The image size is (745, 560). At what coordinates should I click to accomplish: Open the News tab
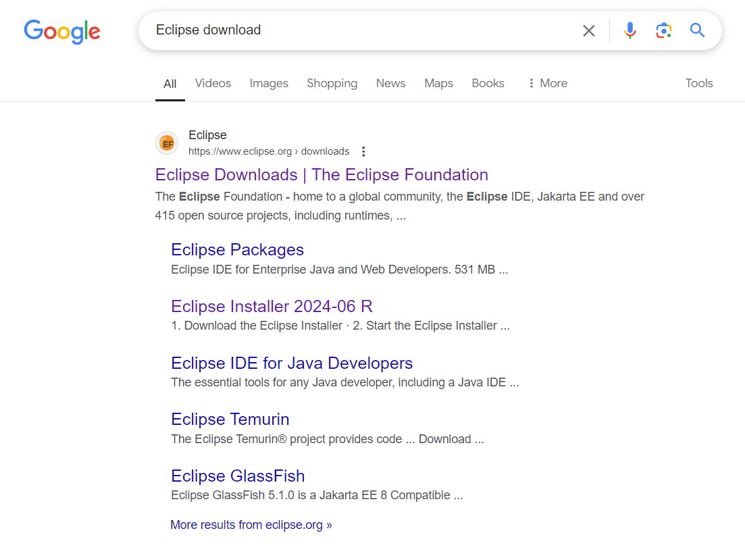point(390,83)
